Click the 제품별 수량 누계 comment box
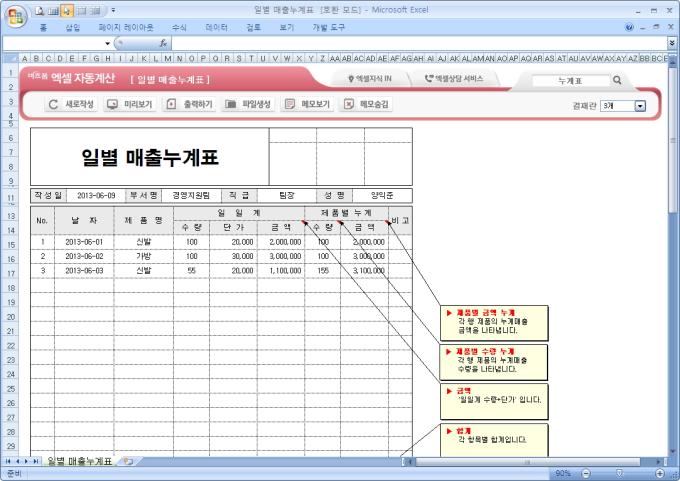Image resolution: width=680 pixels, height=481 pixels. (494, 362)
